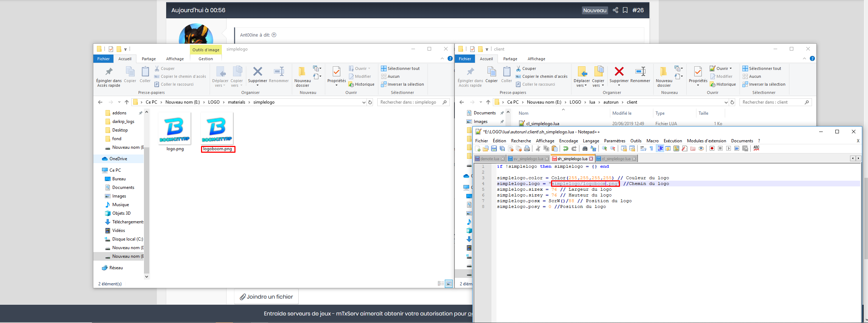Image resolution: width=868 pixels, height=323 pixels.
Task: Zoom out using Notepad++ toolbar icon
Action: pos(613,148)
